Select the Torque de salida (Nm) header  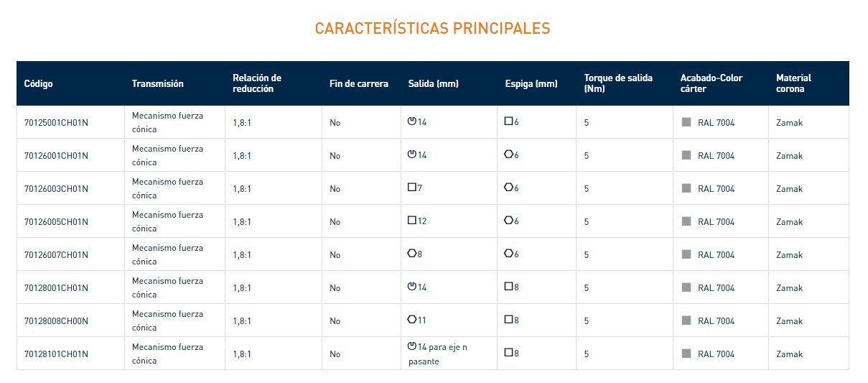618,83
